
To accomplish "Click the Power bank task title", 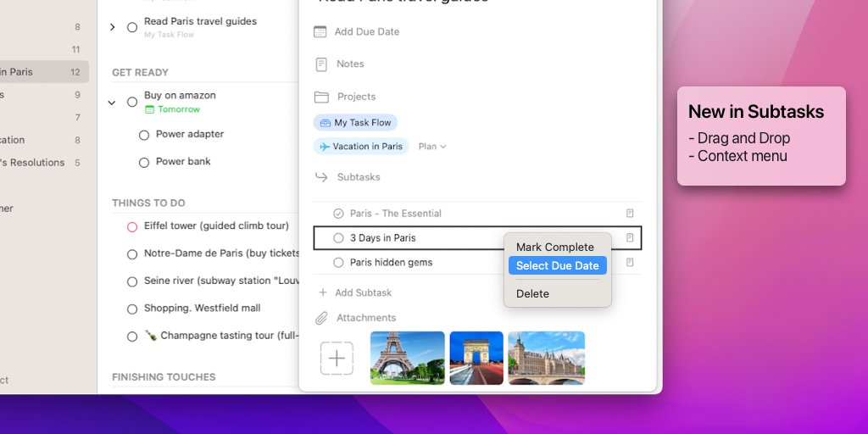I will coord(183,162).
